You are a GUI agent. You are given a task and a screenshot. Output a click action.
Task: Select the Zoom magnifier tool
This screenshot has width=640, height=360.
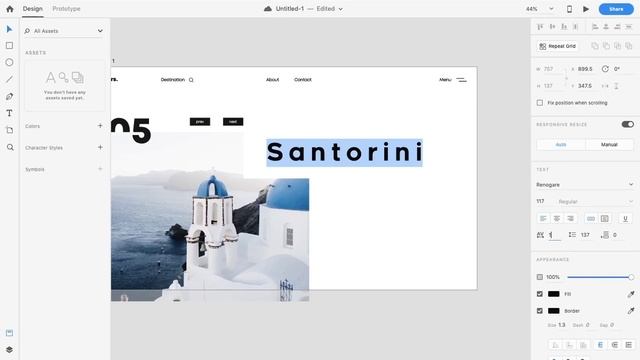pos(10,147)
